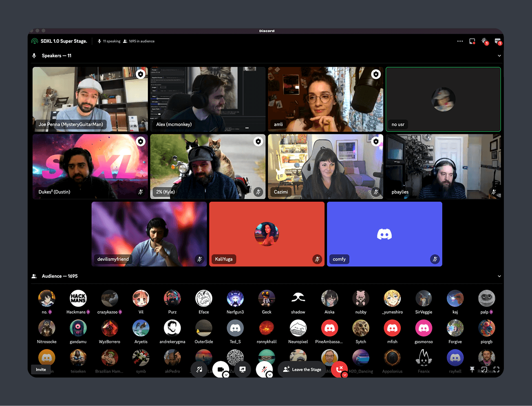Click Nitrosocke audience avatar
This screenshot has width=532, height=406.
click(x=46, y=328)
